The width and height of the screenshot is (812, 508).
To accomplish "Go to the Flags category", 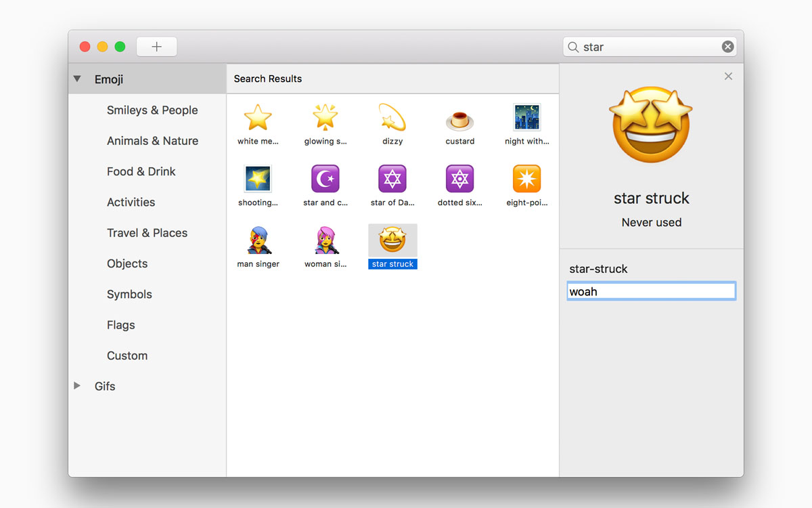I will tap(121, 325).
